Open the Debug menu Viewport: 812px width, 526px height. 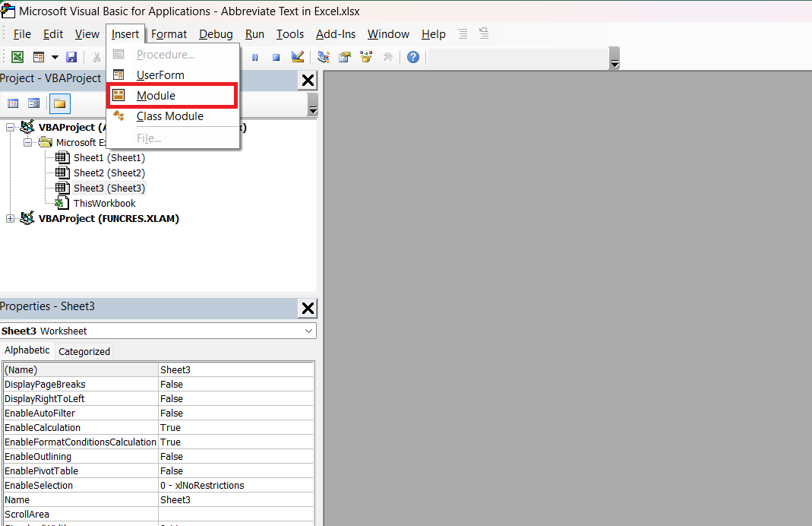(x=216, y=34)
